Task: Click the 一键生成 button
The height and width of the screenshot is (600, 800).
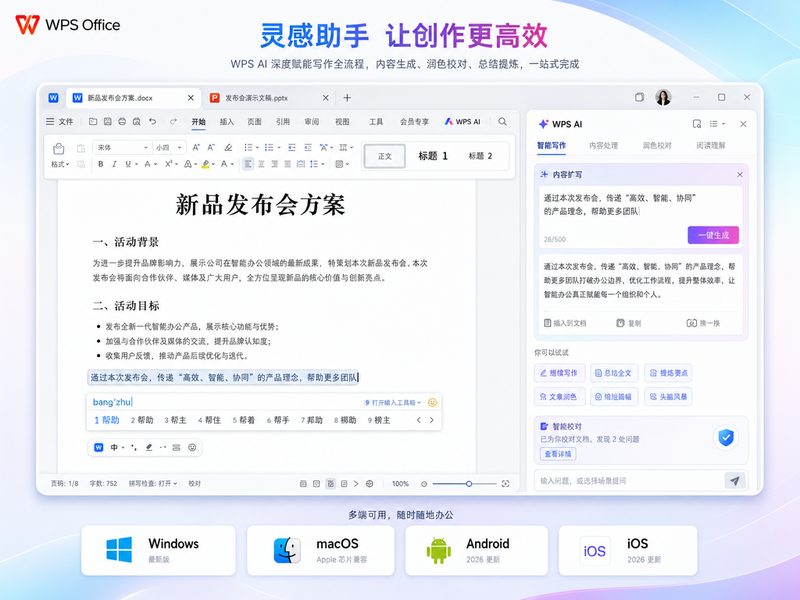Action: [x=713, y=235]
